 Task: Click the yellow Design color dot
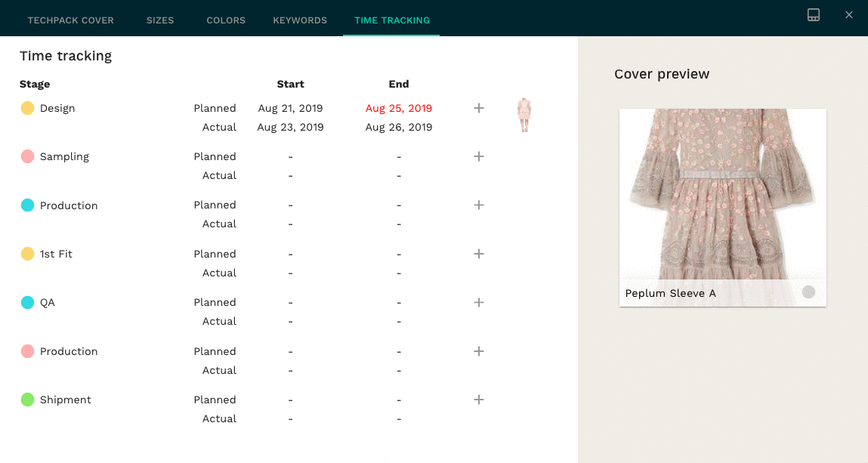click(x=27, y=108)
